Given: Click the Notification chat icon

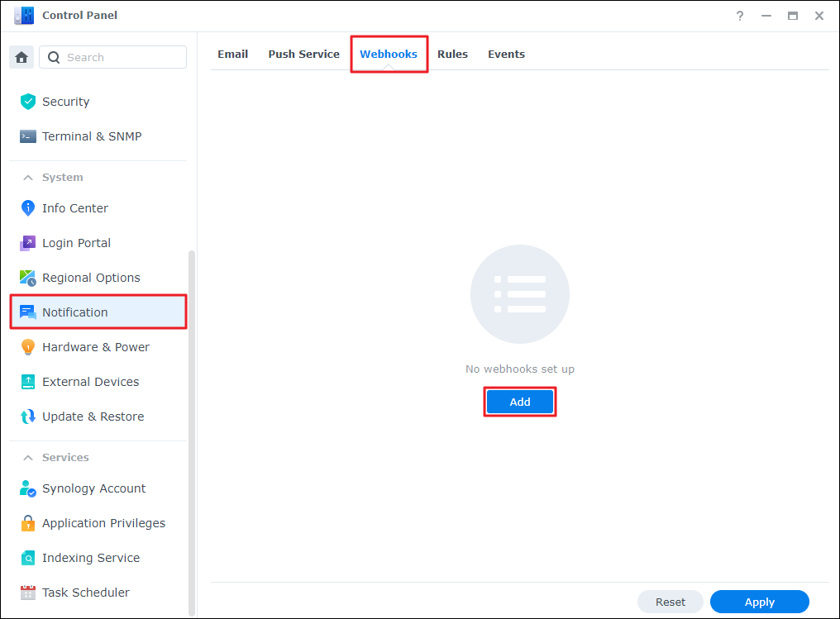Looking at the screenshot, I should 28,312.
